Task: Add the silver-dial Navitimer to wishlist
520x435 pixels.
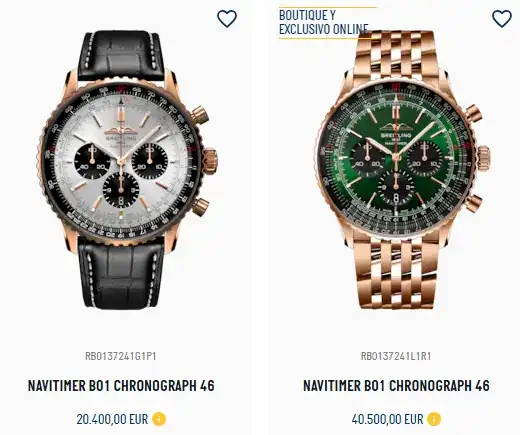Action: 227,18
